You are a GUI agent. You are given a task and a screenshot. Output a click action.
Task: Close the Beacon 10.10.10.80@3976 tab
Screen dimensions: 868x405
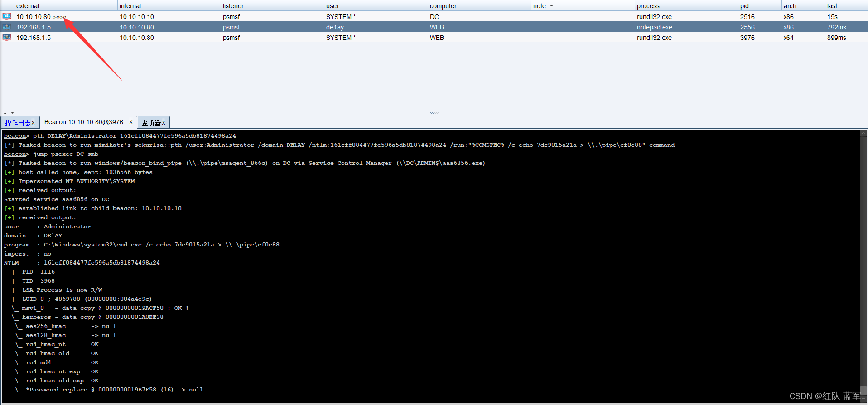(x=131, y=122)
